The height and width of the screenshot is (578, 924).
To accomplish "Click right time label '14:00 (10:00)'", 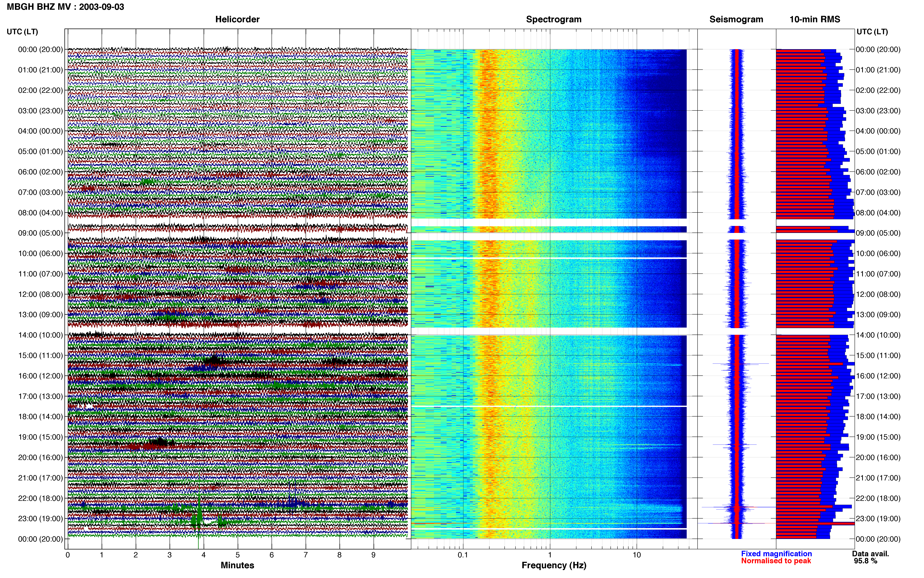I will point(878,335).
